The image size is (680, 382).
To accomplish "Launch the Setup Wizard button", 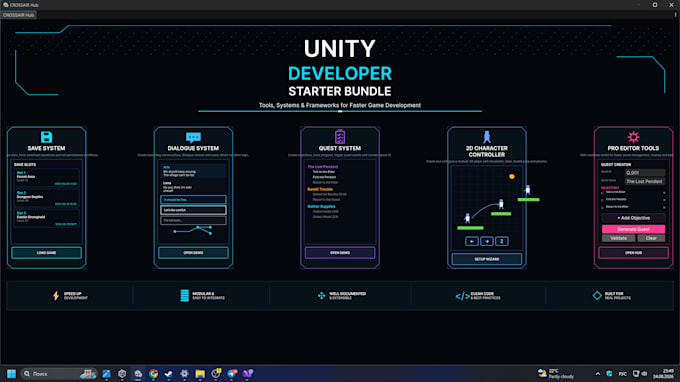I will tap(487, 259).
